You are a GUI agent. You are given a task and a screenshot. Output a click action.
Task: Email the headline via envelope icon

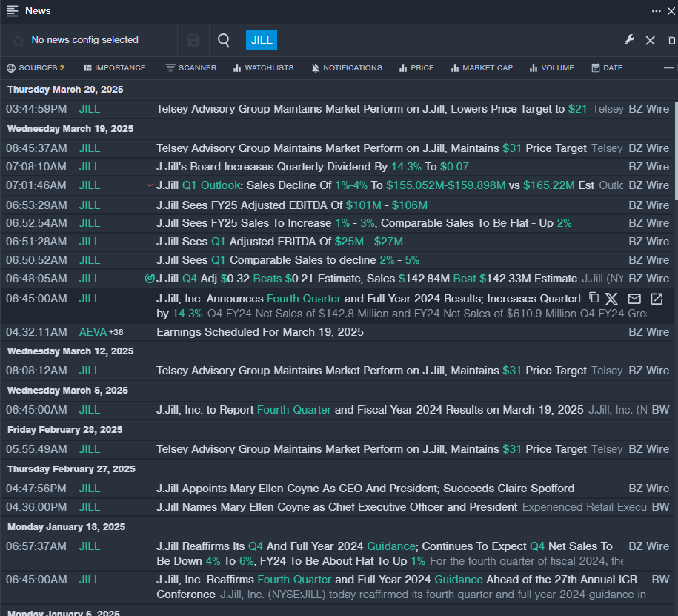(x=634, y=298)
